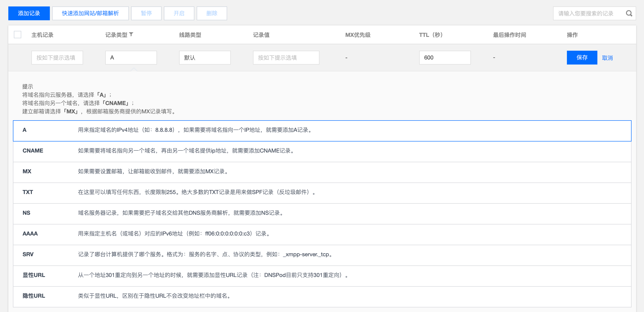644x312 pixels.
Task: Click the TTL field showing 600
Action: coord(445,58)
